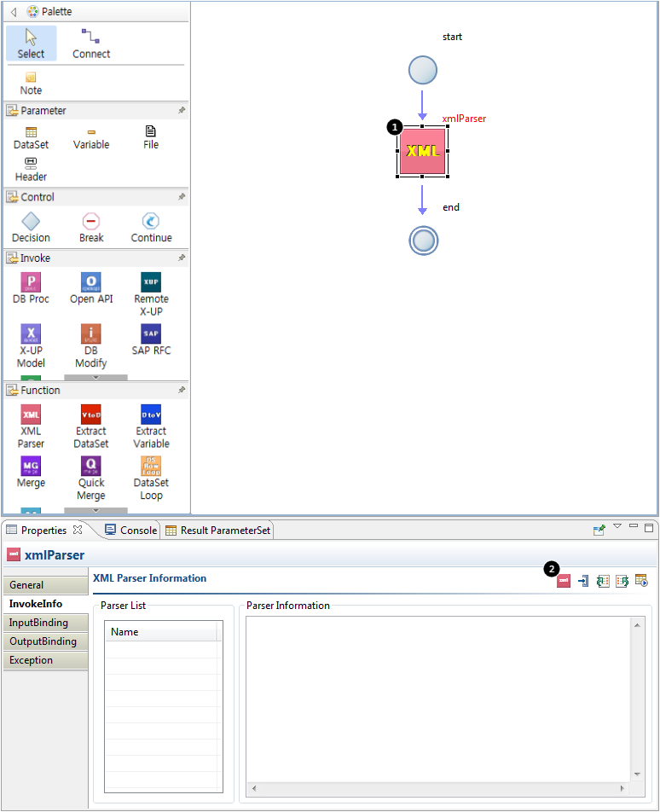This screenshot has width=660, height=812.
Task: Pick the Select tool in the Palette
Action: (x=31, y=43)
